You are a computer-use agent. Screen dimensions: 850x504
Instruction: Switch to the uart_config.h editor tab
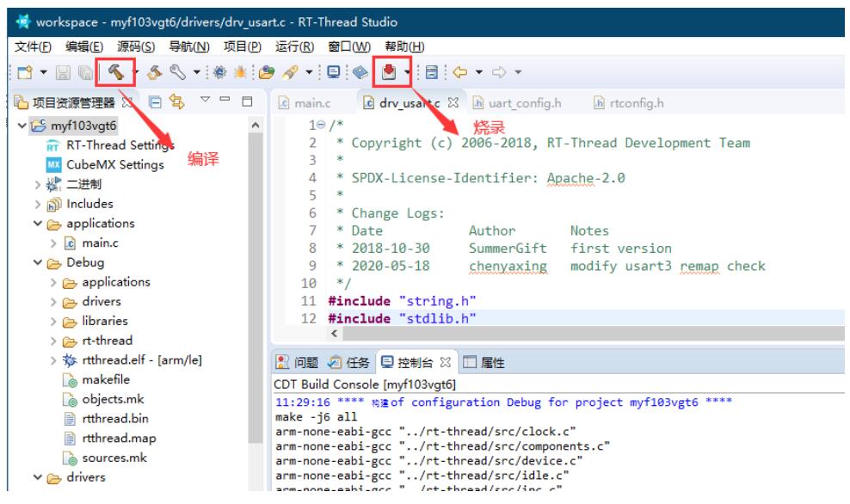(x=516, y=103)
